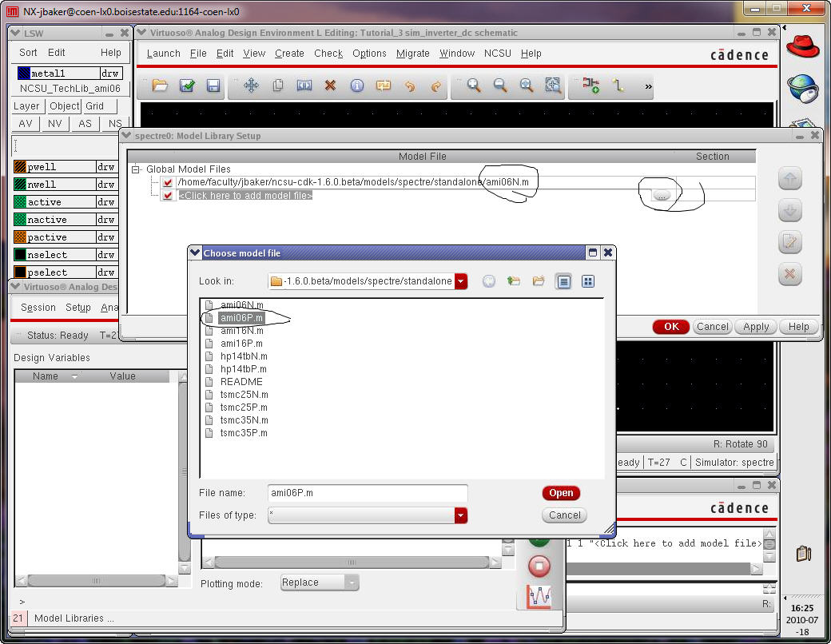Click the Plot Outputs waveform icon
The height and width of the screenshot is (644, 831).
(539, 596)
